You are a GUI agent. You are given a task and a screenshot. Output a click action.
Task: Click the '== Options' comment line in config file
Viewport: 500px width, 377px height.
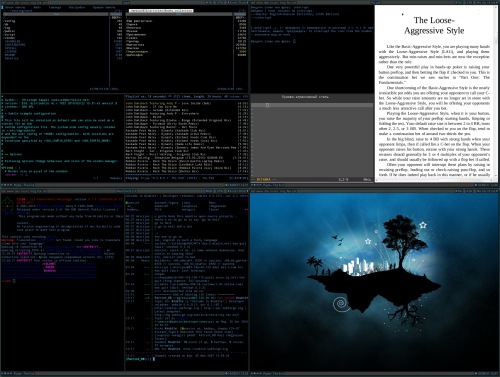pyautogui.click(x=12, y=154)
